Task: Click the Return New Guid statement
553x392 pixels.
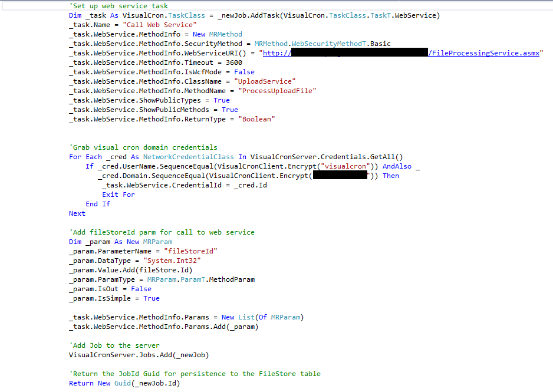Action: [x=124, y=383]
